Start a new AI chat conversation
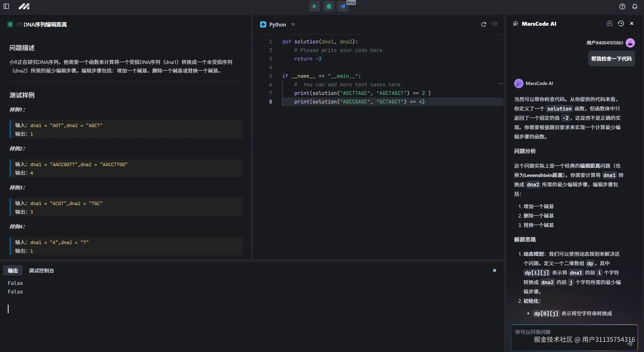 coord(609,24)
